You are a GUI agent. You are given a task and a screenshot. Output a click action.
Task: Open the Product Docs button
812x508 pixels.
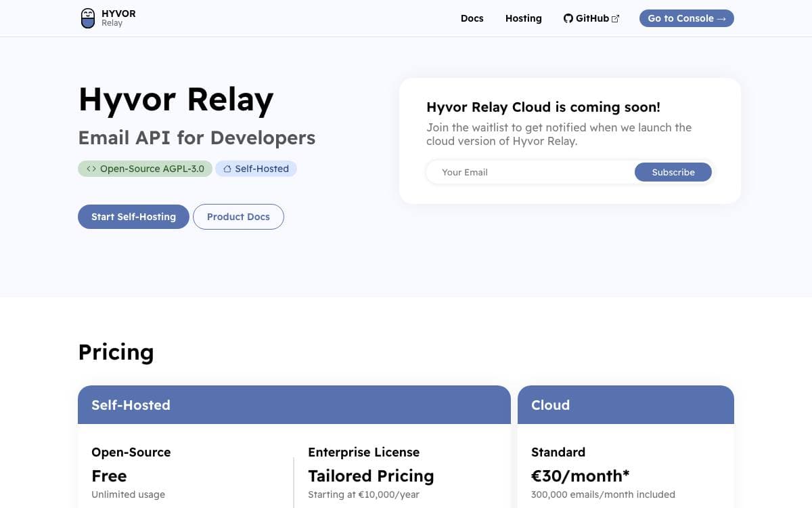coord(238,217)
